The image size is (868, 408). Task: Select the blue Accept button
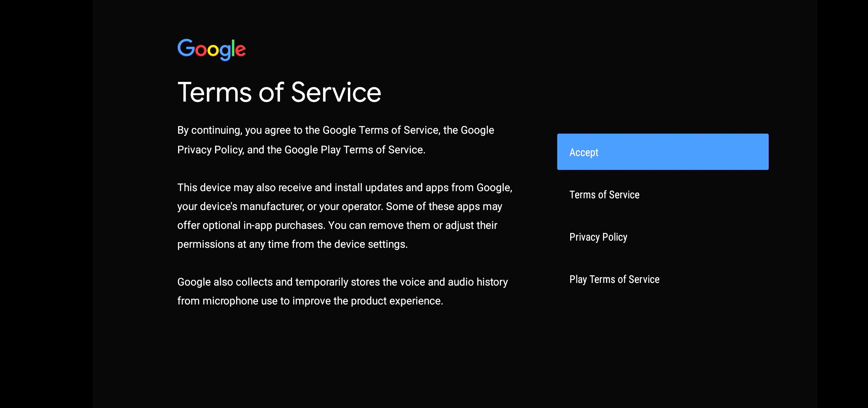pos(663,152)
